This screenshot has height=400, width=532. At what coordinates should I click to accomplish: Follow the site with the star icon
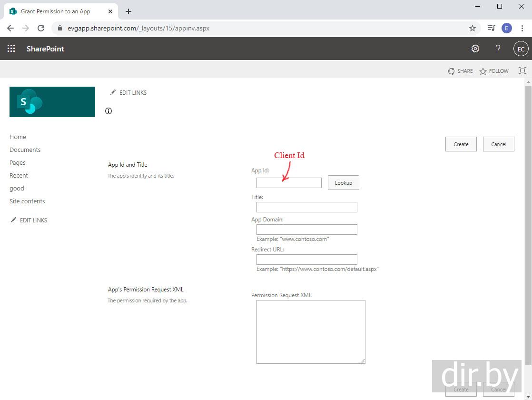click(483, 71)
